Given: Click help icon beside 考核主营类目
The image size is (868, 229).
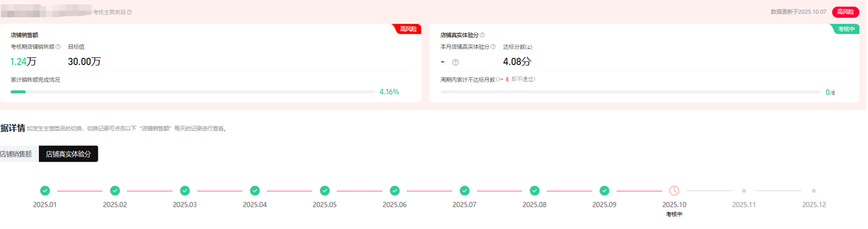Looking at the screenshot, I should pyautogui.click(x=130, y=12).
